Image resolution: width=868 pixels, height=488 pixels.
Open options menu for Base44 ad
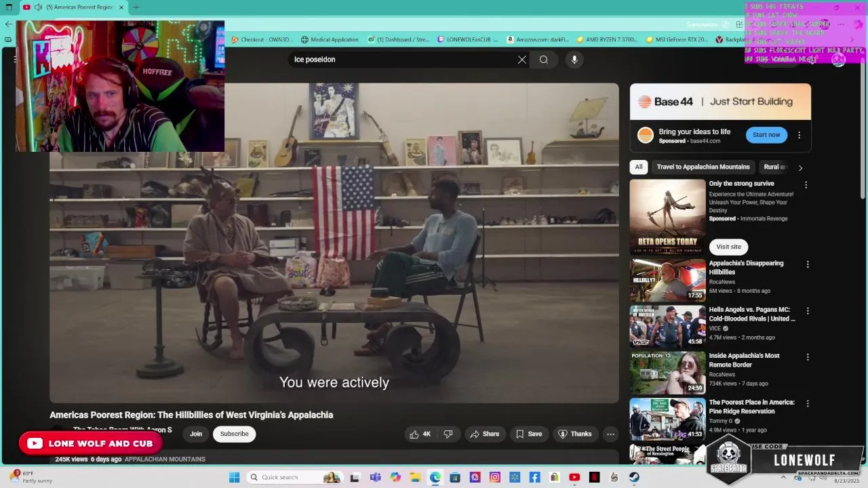click(x=799, y=135)
